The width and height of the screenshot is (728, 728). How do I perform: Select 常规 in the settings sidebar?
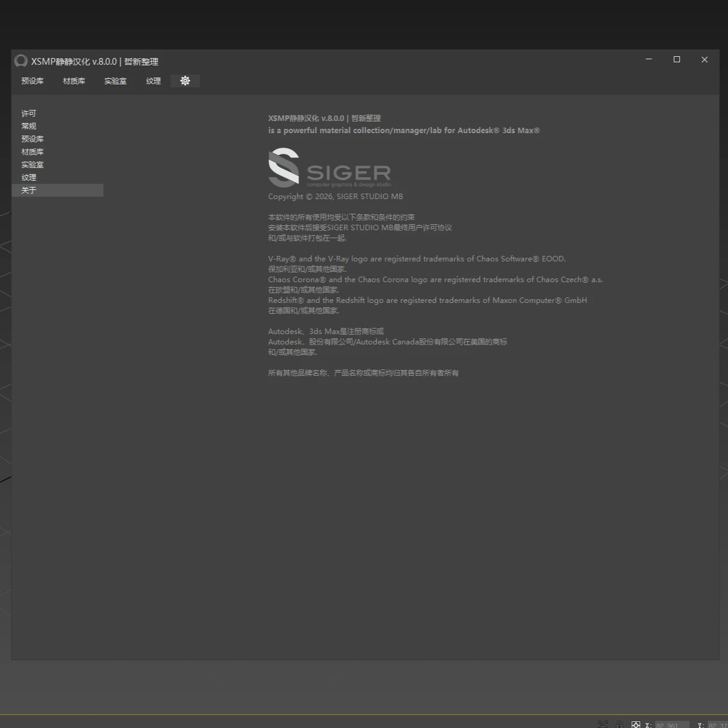57,126
